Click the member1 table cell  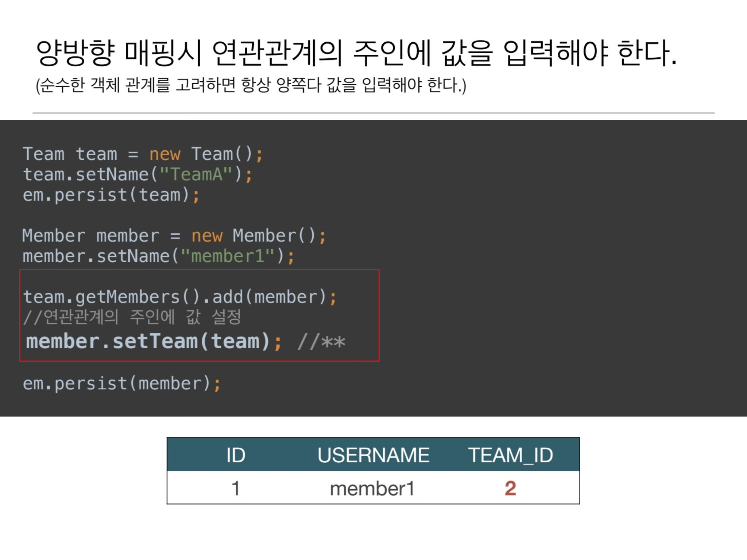(x=372, y=489)
